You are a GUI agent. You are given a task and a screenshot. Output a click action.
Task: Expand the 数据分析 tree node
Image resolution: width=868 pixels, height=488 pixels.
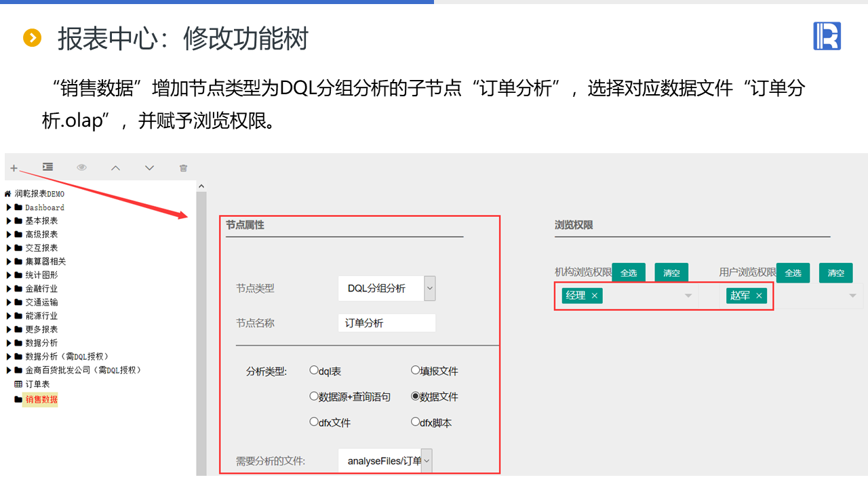click(9, 343)
